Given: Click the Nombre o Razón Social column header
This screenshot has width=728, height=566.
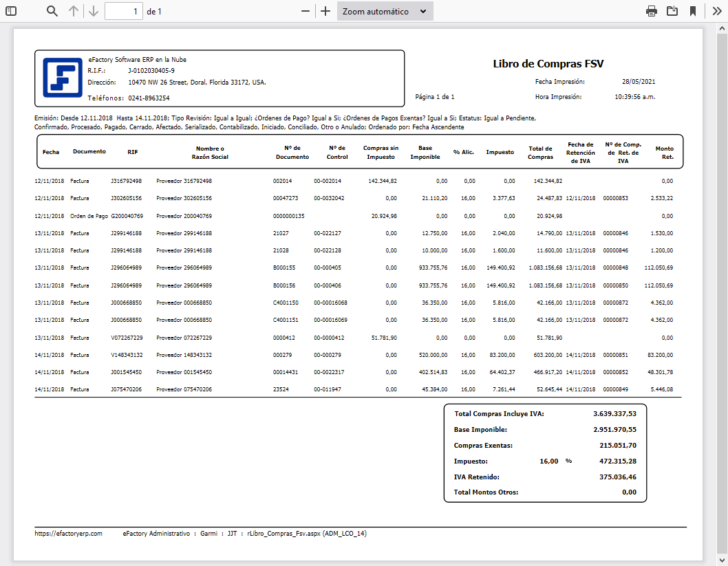Looking at the screenshot, I should [x=210, y=152].
